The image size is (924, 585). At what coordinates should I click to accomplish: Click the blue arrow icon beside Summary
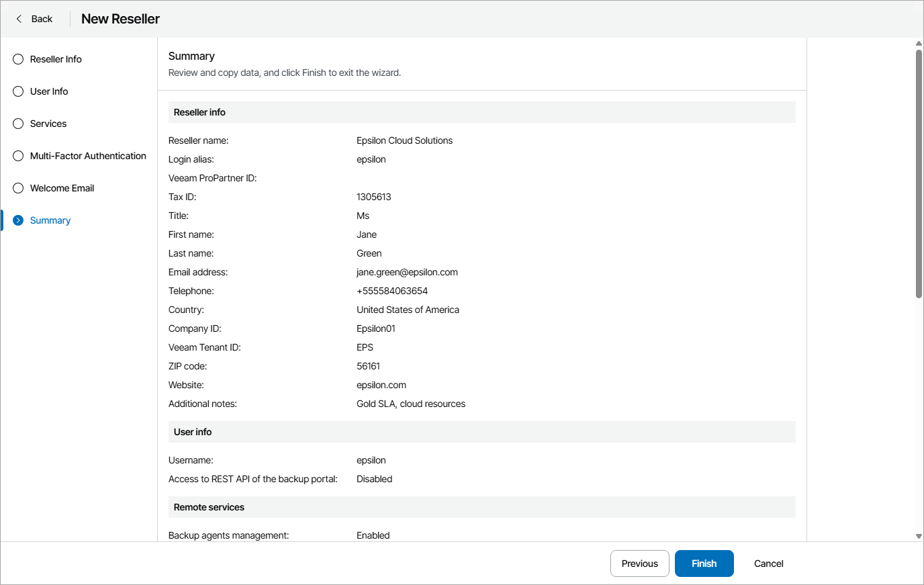point(17,220)
